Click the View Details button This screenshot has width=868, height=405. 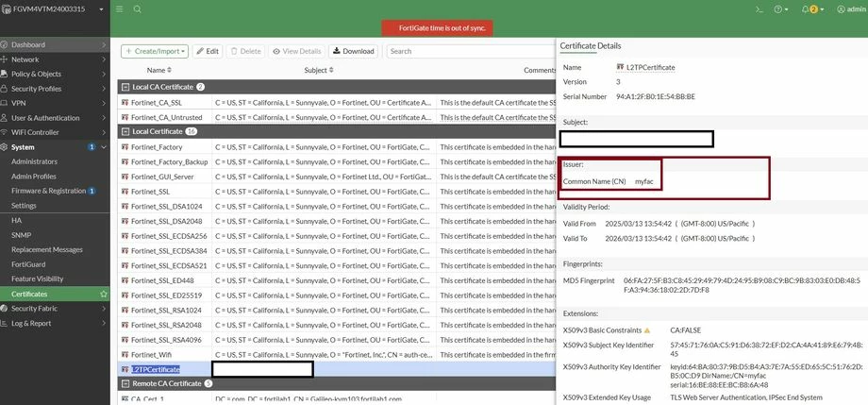296,51
